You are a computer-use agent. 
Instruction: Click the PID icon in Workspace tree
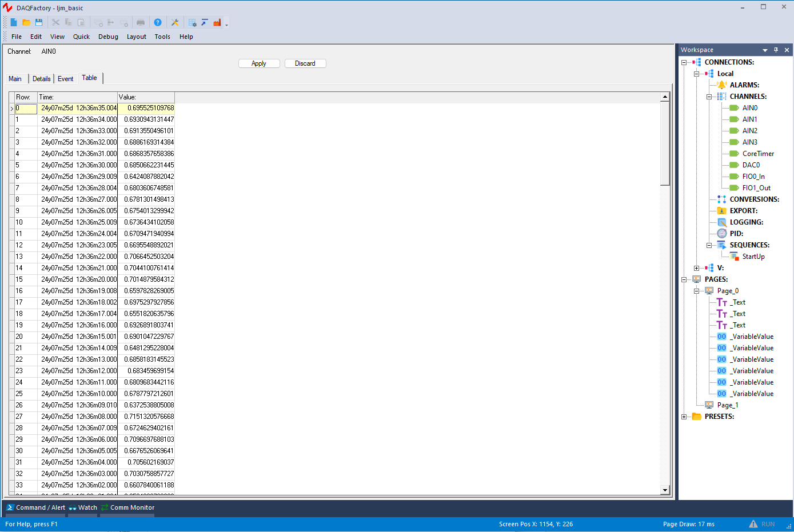721,234
